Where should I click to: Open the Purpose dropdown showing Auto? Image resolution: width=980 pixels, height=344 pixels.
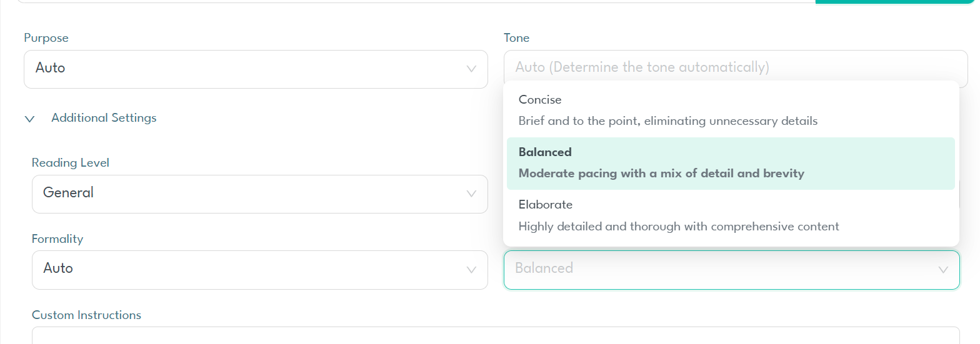250,69
